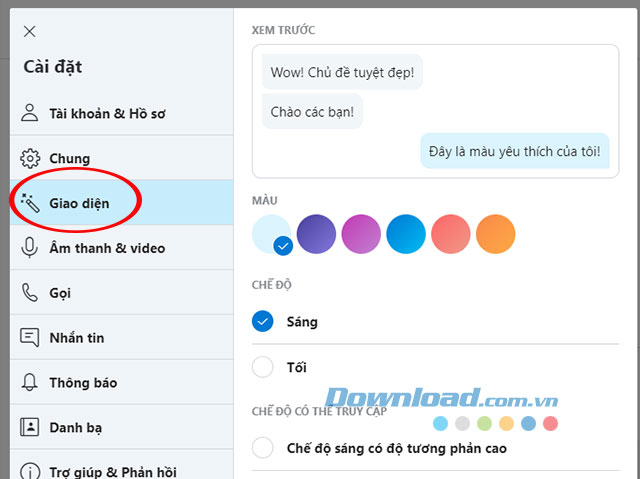Close the settings panel with X

click(x=29, y=31)
